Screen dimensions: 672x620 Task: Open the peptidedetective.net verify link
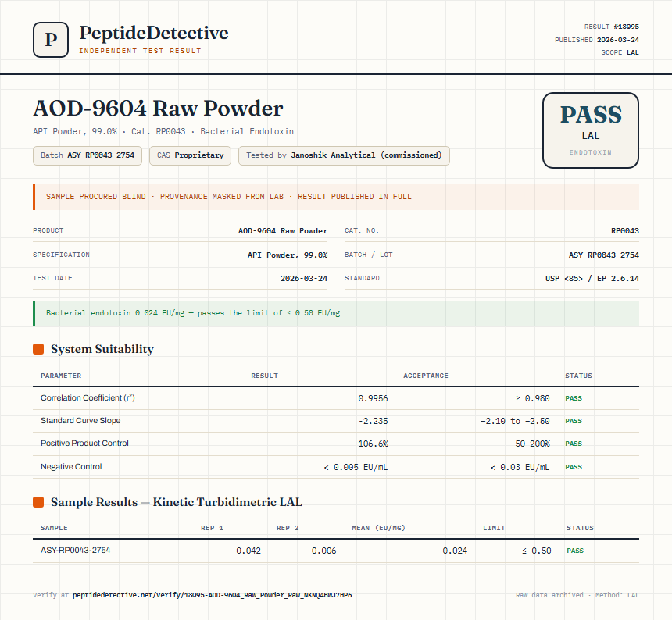click(x=212, y=595)
